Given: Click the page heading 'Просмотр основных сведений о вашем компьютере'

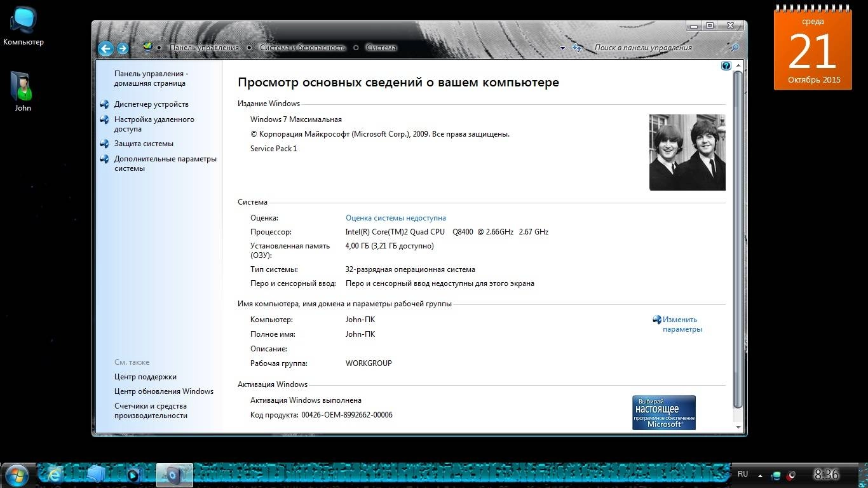Looking at the screenshot, I should 398,83.
